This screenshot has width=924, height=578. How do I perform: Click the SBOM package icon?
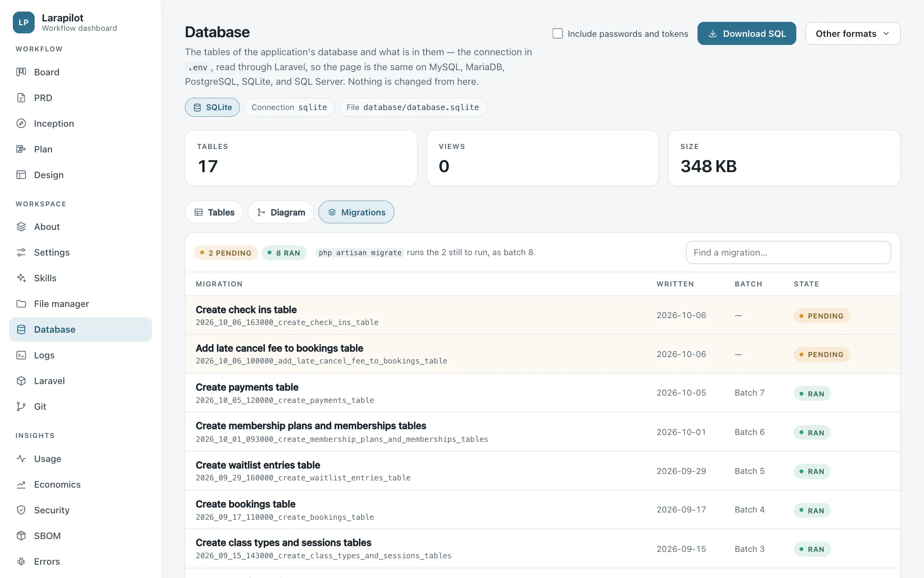click(x=21, y=536)
